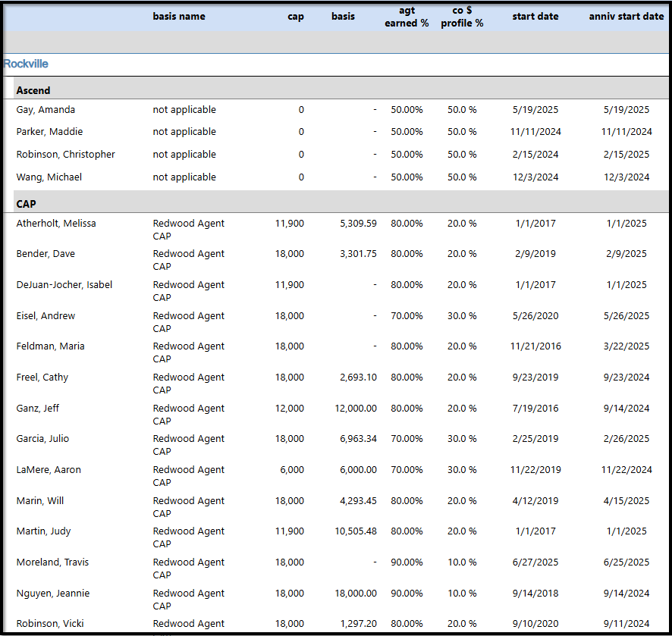This screenshot has height=636, width=672.
Task: Click the agt earned % column header
Action: coord(407,17)
